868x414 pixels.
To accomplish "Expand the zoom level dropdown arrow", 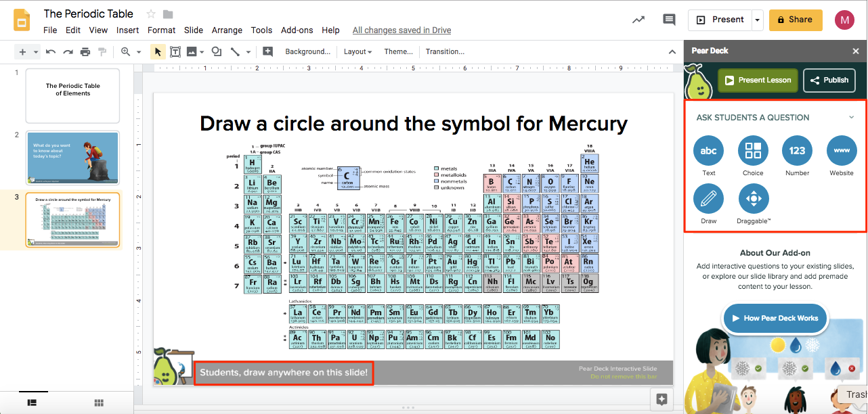I will (x=138, y=51).
